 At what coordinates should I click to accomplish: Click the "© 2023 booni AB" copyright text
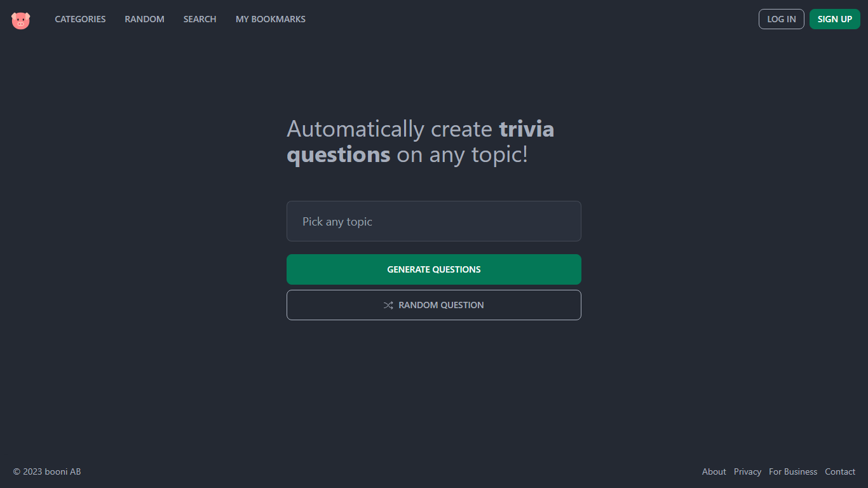pos(47,471)
